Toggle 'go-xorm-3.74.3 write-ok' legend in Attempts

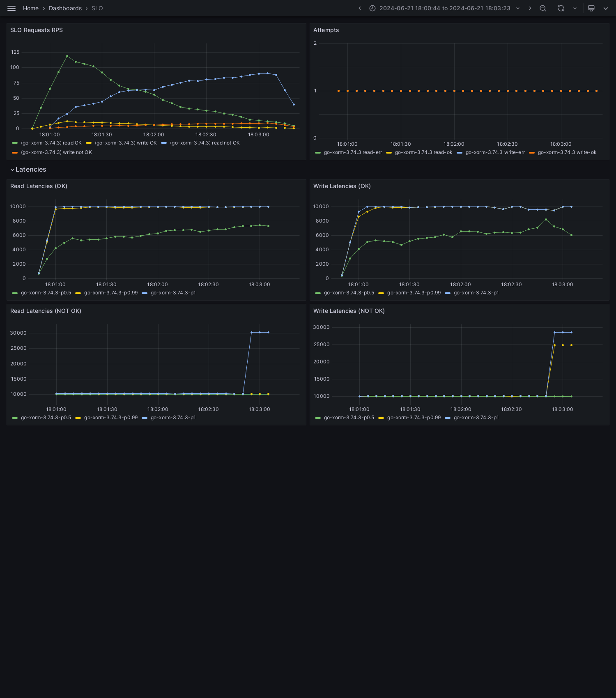click(x=567, y=152)
